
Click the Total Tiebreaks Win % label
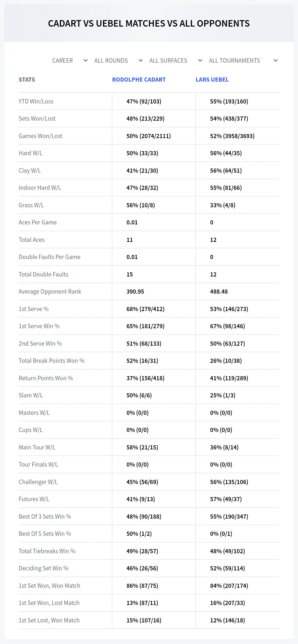pos(47,551)
